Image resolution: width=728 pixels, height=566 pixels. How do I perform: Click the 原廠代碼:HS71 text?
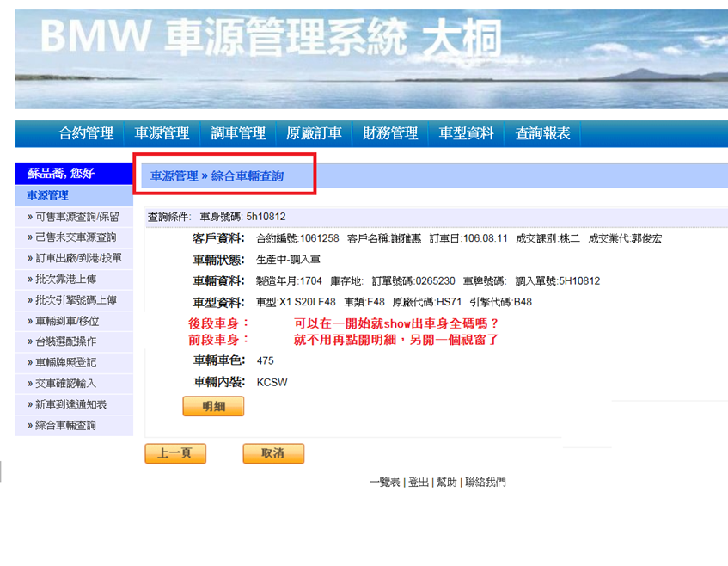click(427, 302)
